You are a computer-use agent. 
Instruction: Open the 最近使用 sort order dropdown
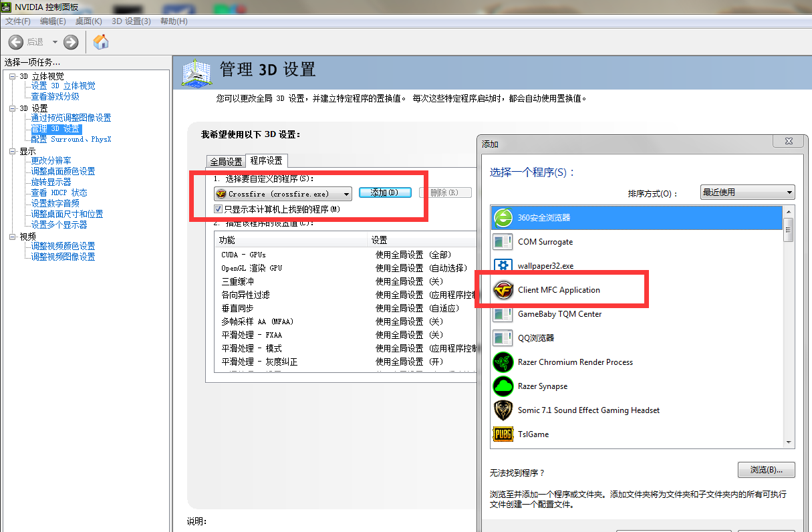pos(747,192)
